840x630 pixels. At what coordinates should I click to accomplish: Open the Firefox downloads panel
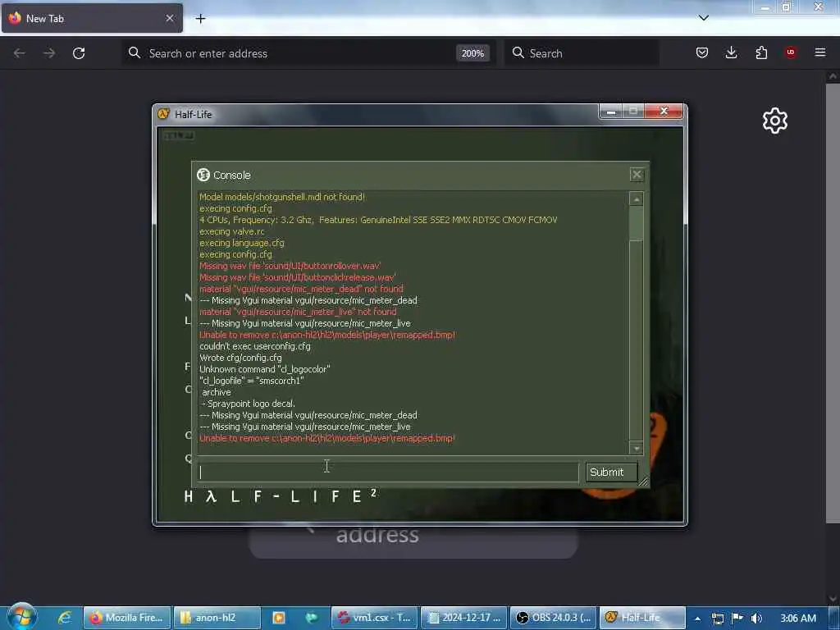pos(731,52)
